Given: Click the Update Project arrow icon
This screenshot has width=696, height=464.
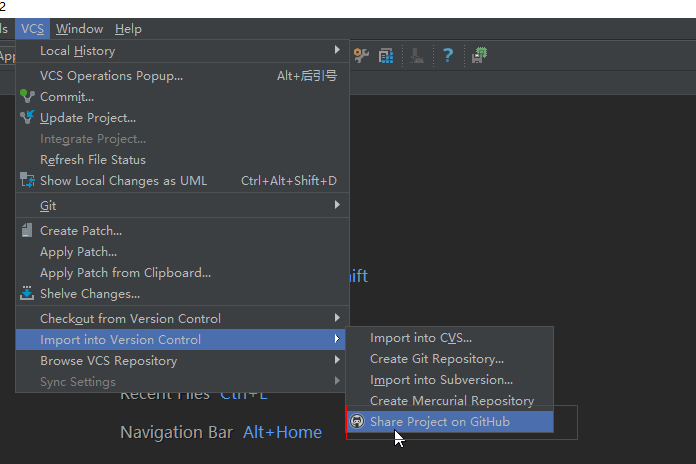Looking at the screenshot, I should pyautogui.click(x=26, y=118).
